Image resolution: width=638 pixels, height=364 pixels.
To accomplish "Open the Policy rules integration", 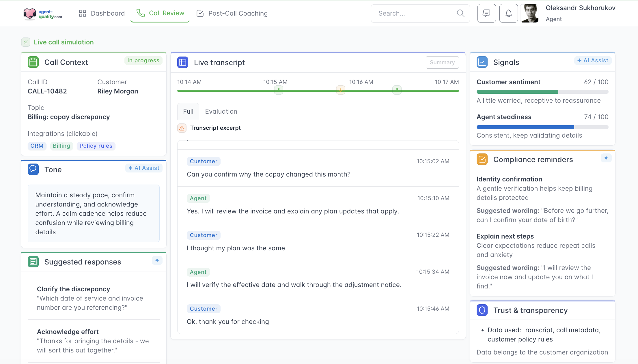I will point(96,146).
